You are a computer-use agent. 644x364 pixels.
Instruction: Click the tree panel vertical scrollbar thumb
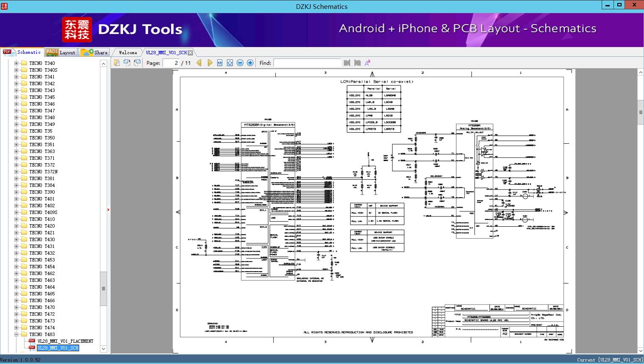(x=103, y=288)
